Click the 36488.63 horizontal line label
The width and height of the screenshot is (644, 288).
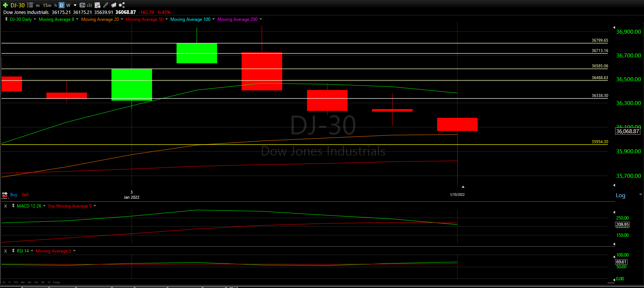[x=600, y=78]
